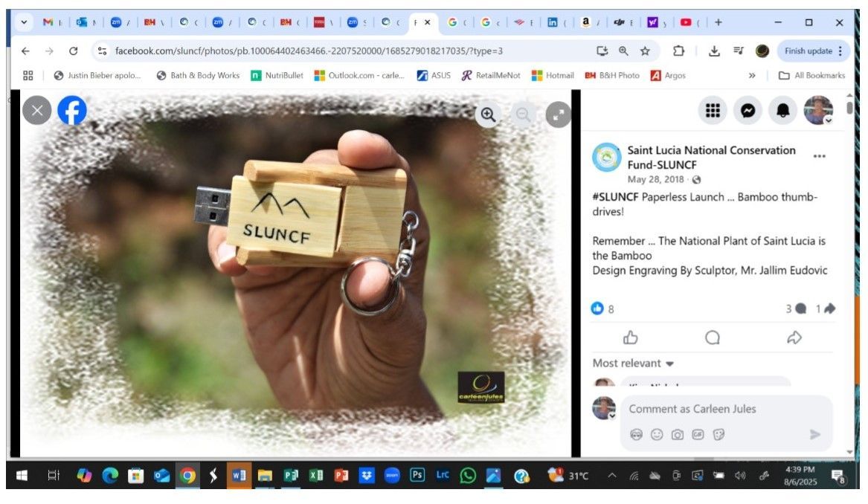
Task: Open Windows Start menu
Action: point(22,476)
